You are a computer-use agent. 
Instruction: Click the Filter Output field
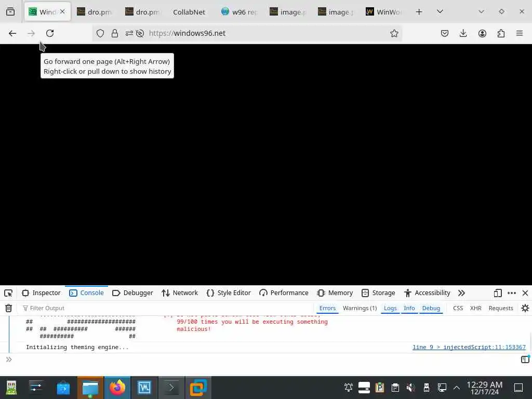click(x=166, y=309)
